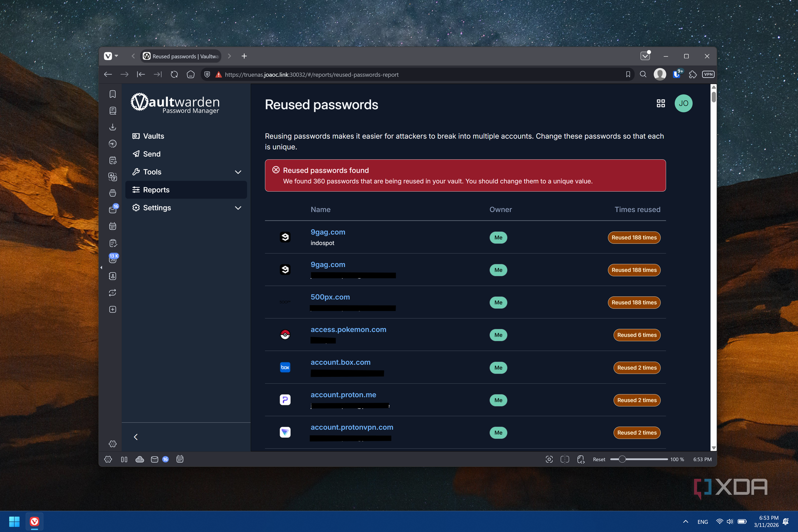Viewport: 798px width, 532px height.
Task: Toggle the VPN button
Action: [709, 74]
